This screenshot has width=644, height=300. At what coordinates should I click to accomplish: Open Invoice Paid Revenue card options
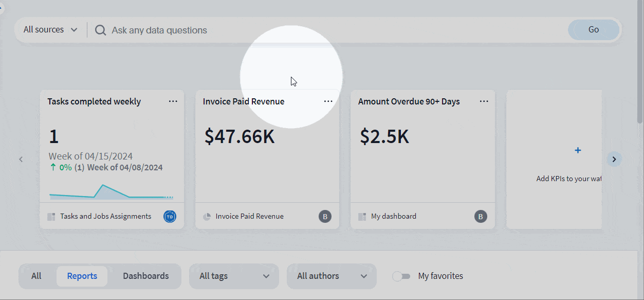(x=328, y=101)
